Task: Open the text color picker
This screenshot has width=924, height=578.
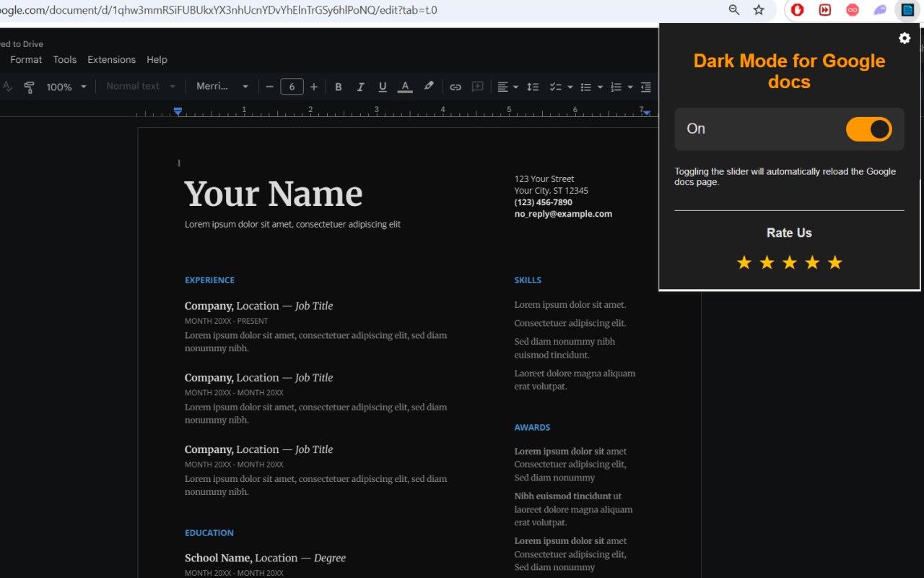Action: tap(405, 87)
